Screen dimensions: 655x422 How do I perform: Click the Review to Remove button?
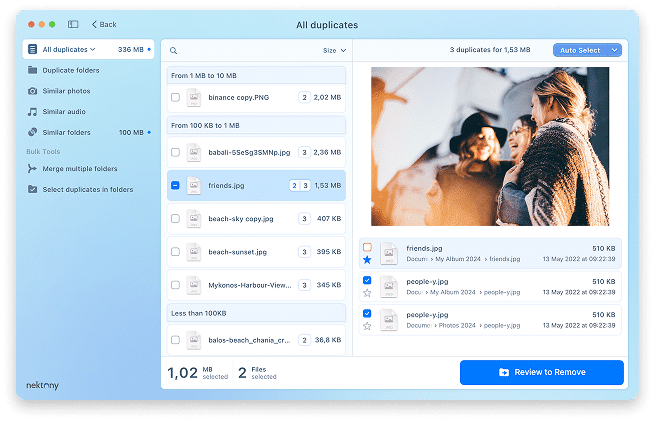pos(541,372)
